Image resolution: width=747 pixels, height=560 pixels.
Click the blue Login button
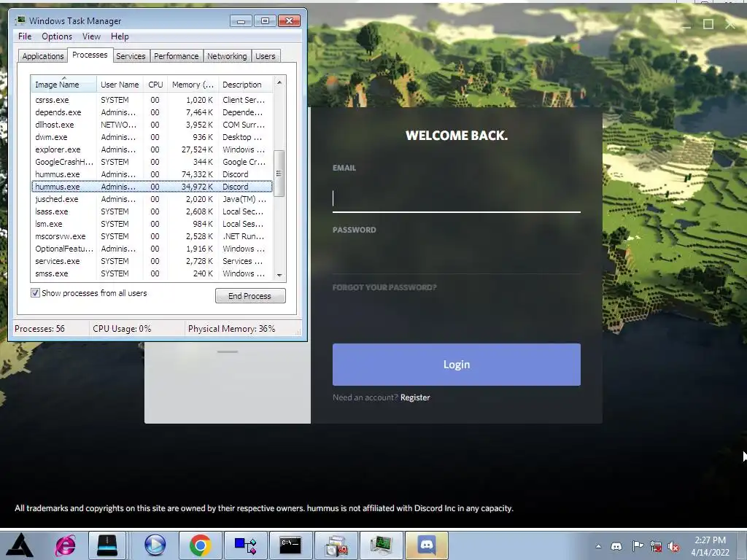457,365
